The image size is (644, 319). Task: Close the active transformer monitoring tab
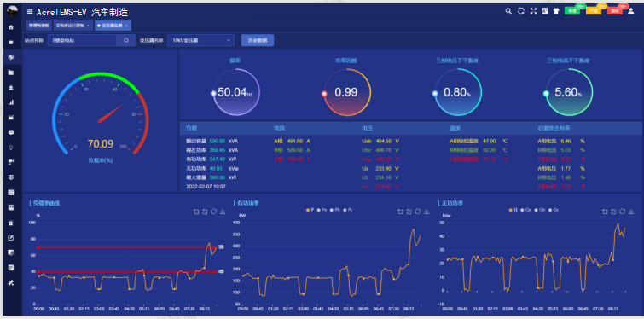(x=125, y=26)
